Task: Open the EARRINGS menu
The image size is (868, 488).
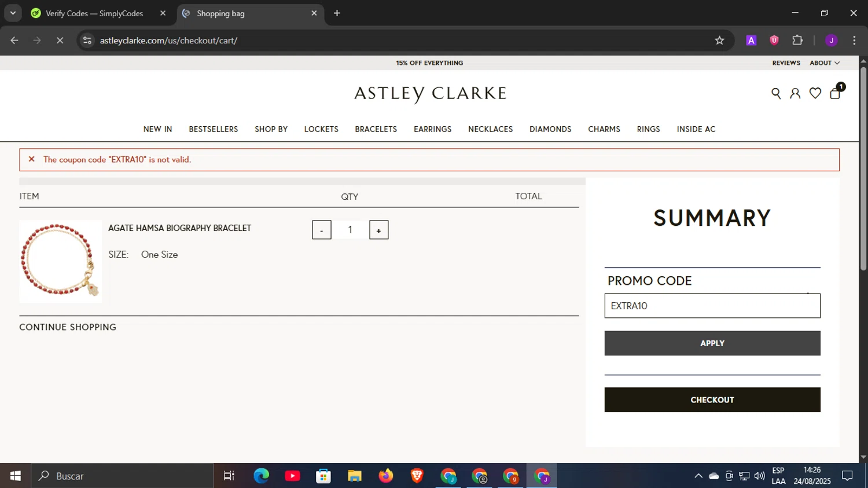Action: tap(432, 129)
